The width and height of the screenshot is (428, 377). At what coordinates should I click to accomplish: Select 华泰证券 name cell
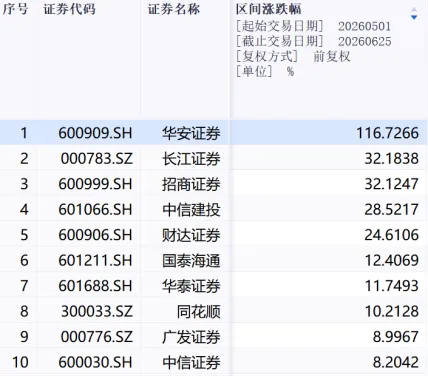[191, 286]
